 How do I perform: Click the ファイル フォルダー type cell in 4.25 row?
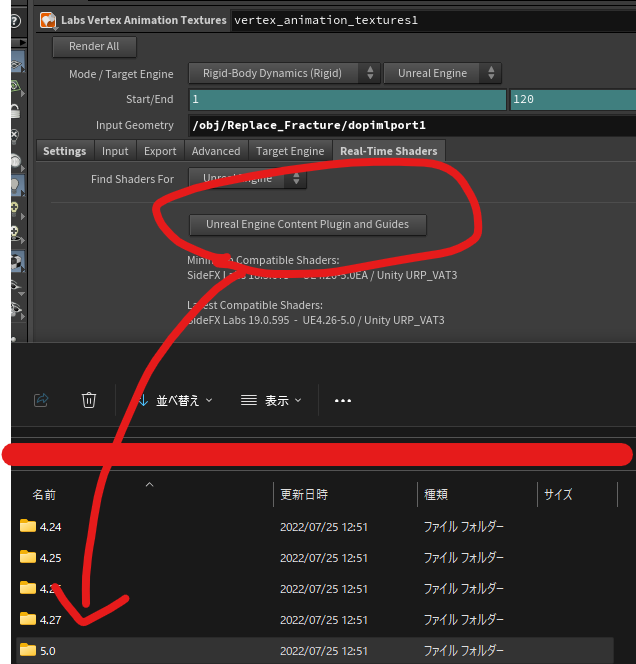click(x=464, y=558)
